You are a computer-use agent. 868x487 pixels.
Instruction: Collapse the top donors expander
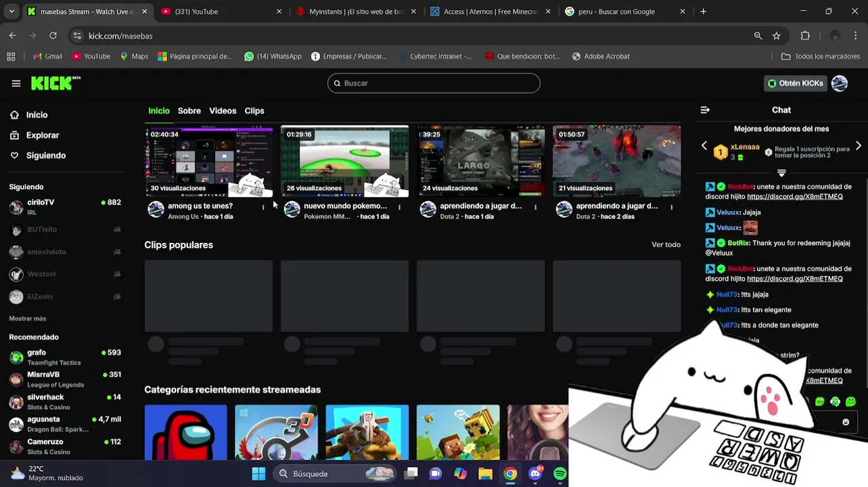(781, 173)
